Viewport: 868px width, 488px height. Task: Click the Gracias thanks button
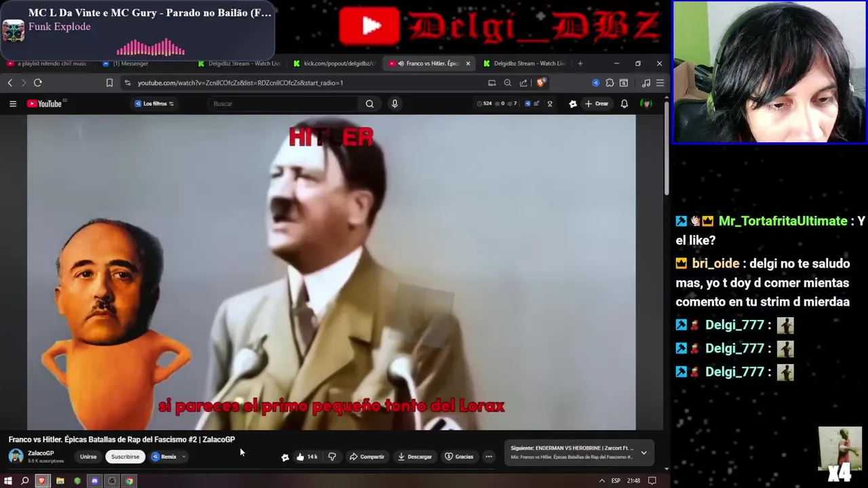(459, 457)
